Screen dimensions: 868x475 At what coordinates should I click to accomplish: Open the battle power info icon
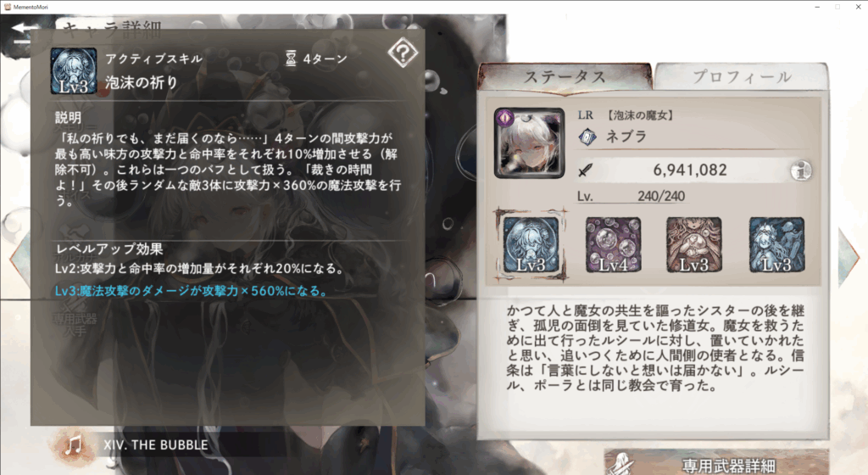point(800,171)
